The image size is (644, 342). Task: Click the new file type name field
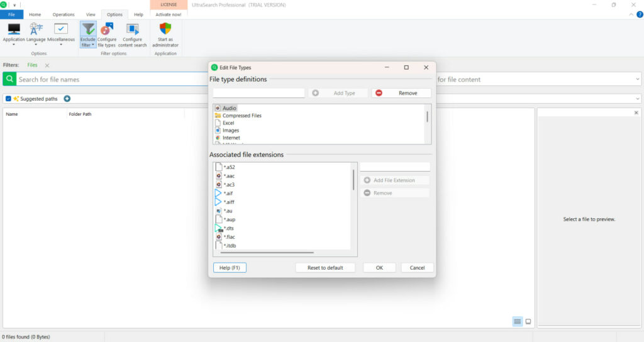[258, 93]
